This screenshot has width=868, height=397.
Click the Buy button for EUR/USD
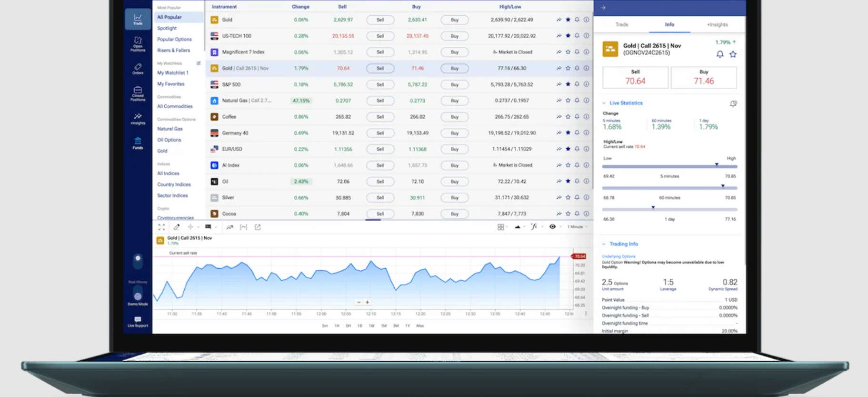[454, 149]
